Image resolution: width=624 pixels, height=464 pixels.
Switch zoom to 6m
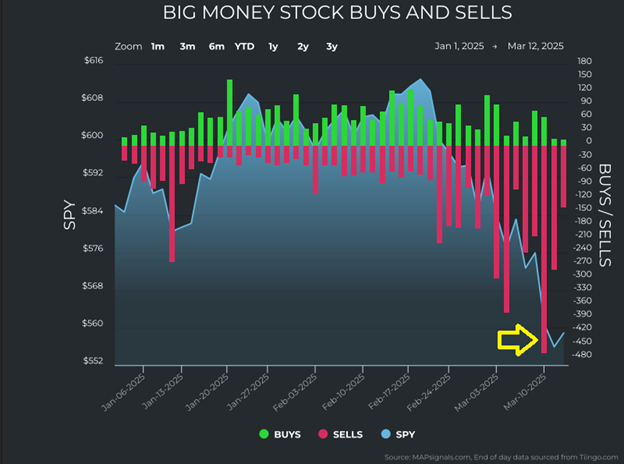216,46
